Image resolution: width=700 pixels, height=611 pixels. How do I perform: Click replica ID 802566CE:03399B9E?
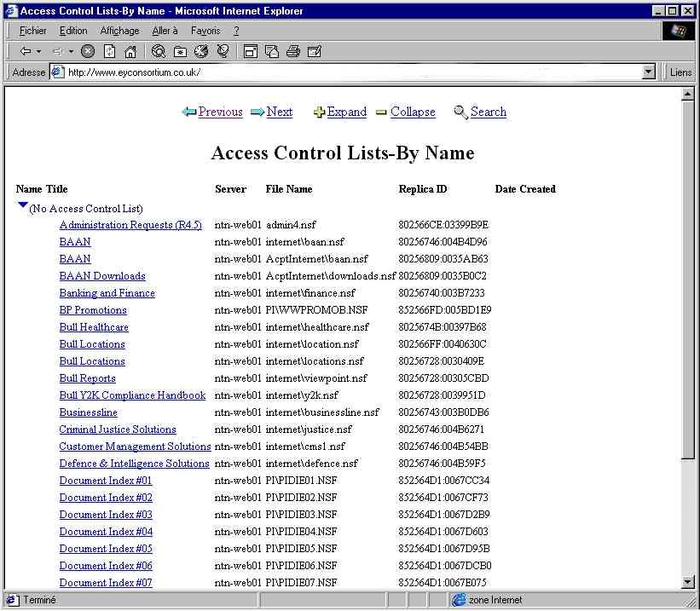(443, 225)
